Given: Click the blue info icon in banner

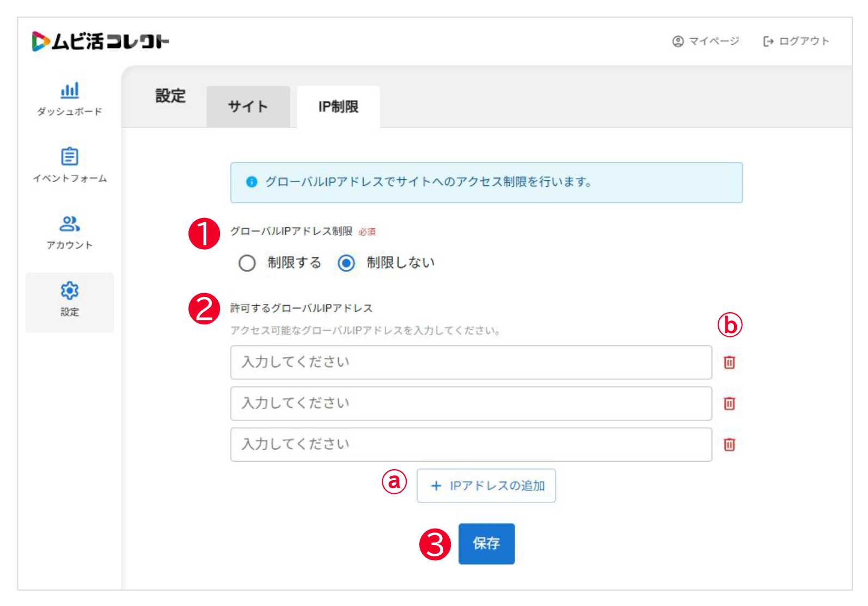Looking at the screenshot, I should [252, 182].
